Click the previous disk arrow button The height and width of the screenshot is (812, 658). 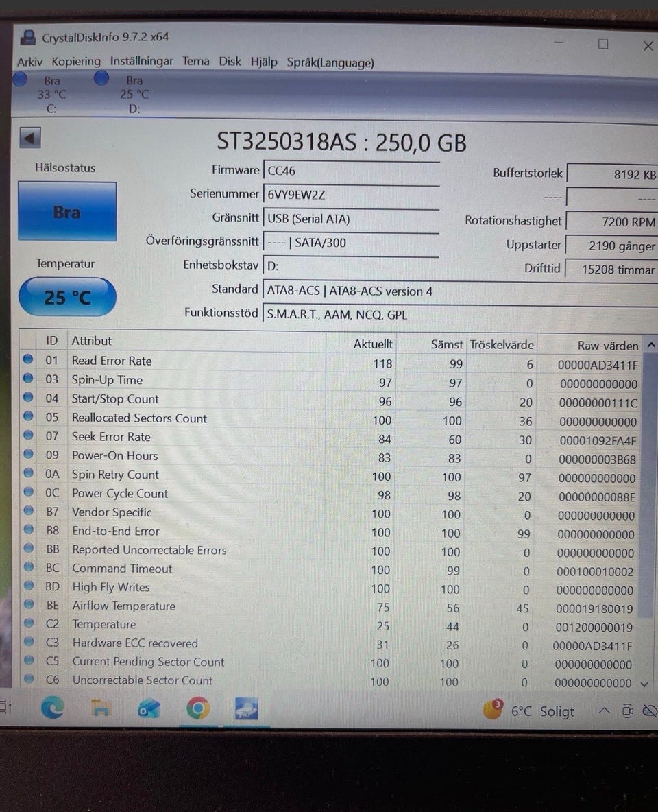pyautogui.click(x=30, y=139)
